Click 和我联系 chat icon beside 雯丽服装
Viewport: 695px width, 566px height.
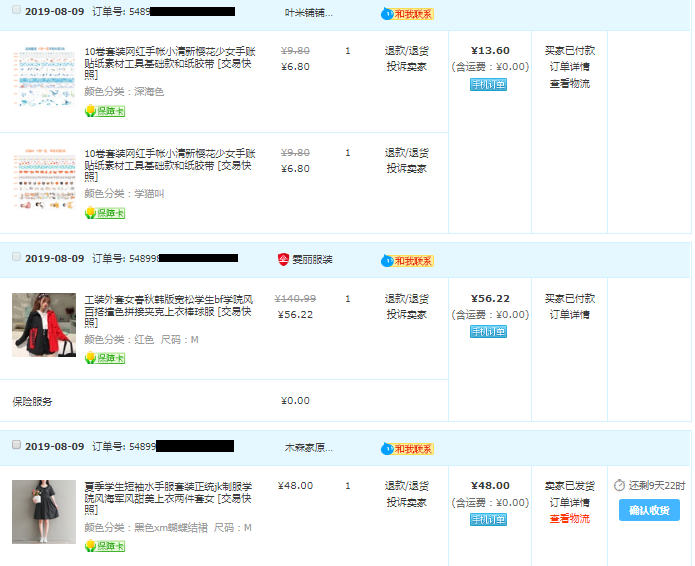pos(407,260)
